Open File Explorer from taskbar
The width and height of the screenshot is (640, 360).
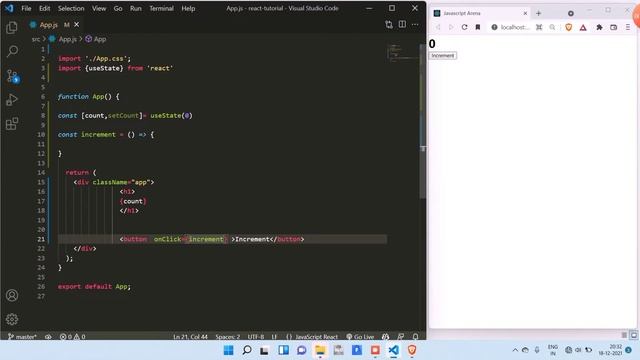coord(320,350)
